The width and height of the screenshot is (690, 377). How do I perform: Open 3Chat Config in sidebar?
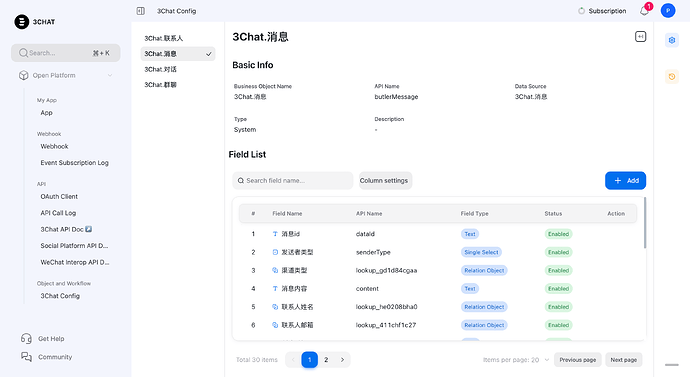(x=60, y=296)
